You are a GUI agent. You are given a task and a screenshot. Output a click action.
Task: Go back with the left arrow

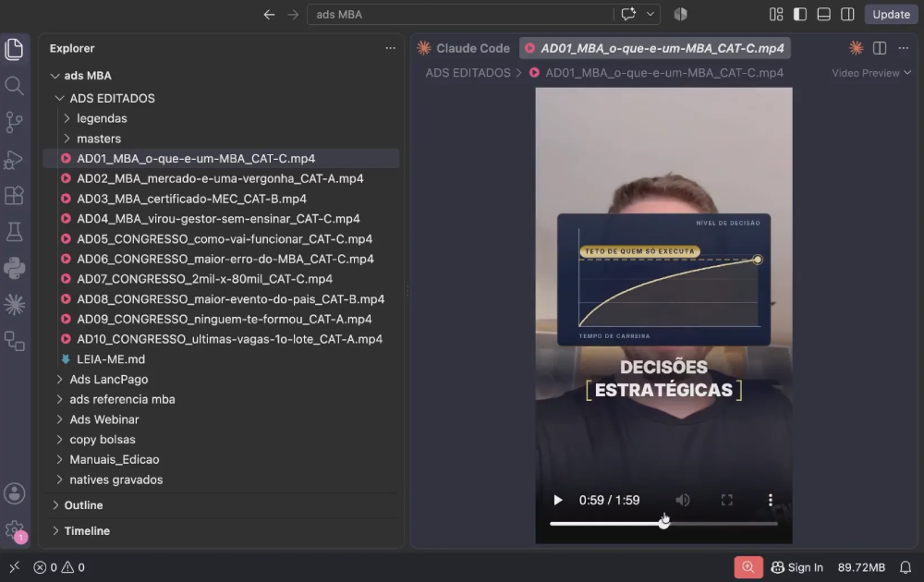(269, 15)
